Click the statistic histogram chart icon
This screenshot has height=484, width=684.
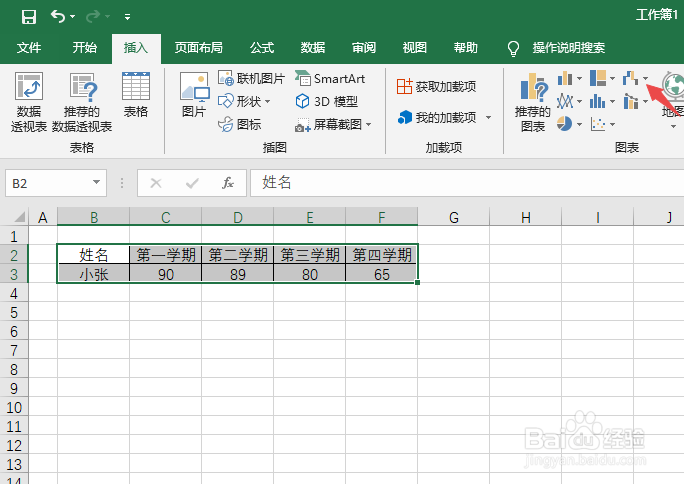tap(598, 102)
